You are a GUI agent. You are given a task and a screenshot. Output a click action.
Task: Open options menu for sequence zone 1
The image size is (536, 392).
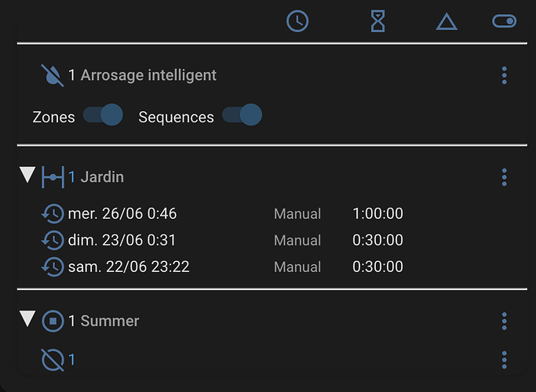pyautogui.click(x=504, y=360)
